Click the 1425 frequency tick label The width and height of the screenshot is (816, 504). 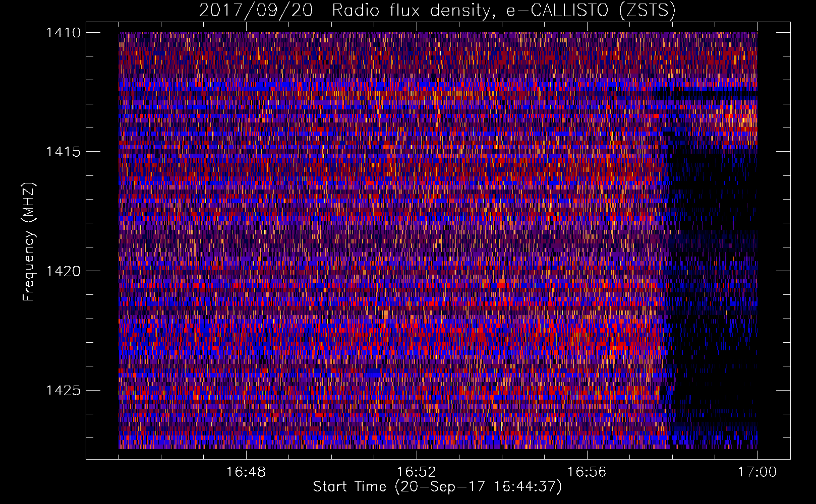[63, 390]
